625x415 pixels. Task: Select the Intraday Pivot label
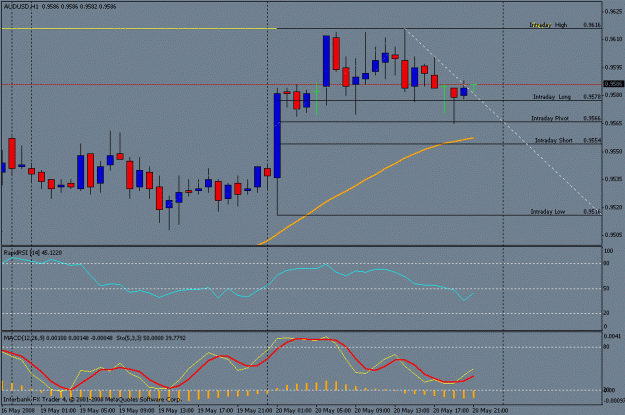tap(550, 118)
